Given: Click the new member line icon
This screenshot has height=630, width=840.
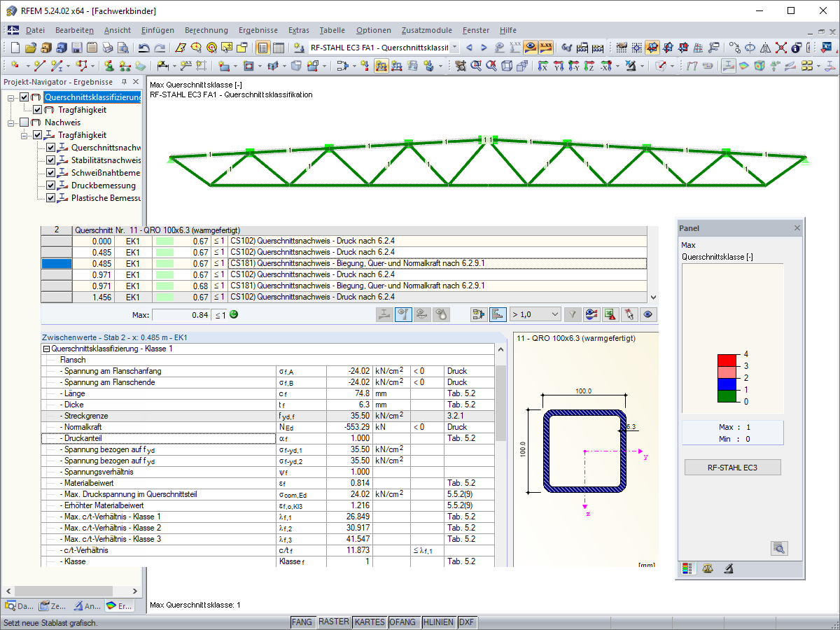Looking at the screenshot, I should click(x=39, y=66).
